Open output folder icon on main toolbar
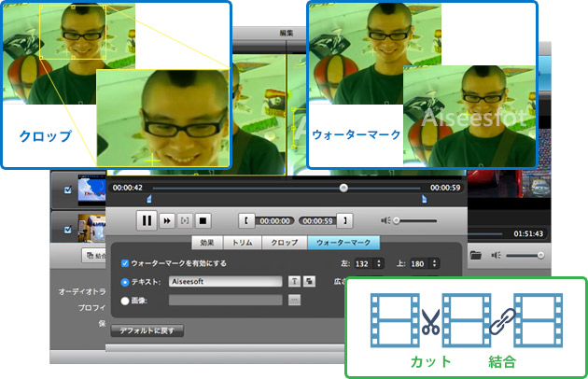588x379 pixels. [475, 254]
